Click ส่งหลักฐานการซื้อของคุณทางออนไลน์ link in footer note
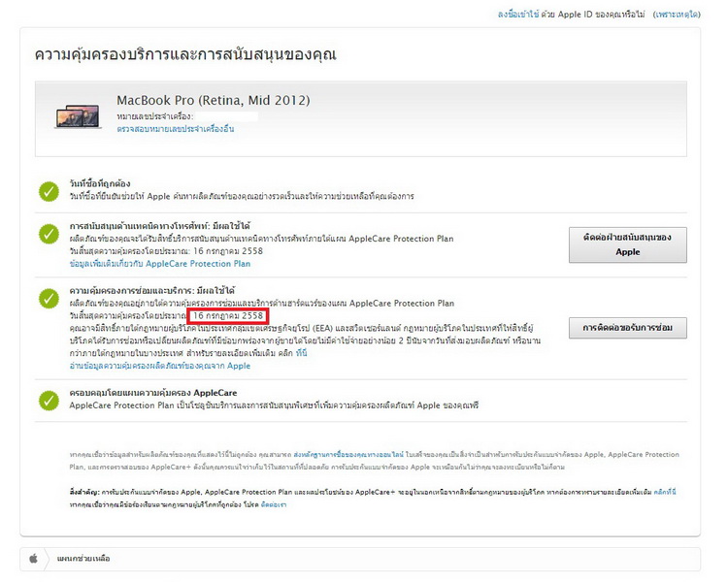This screenshot has height=582, width=728. (348, 454)
